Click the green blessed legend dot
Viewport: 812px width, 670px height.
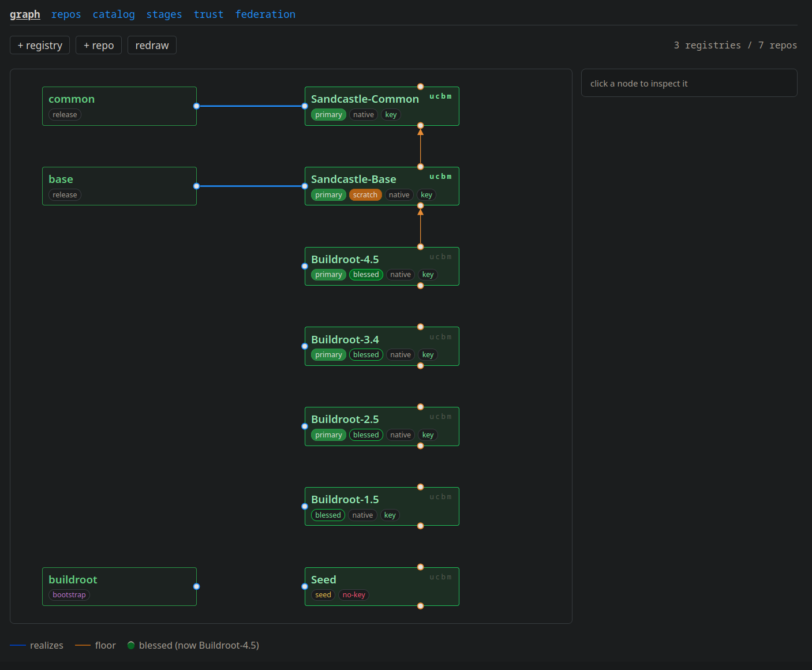[x=131, y=645]
